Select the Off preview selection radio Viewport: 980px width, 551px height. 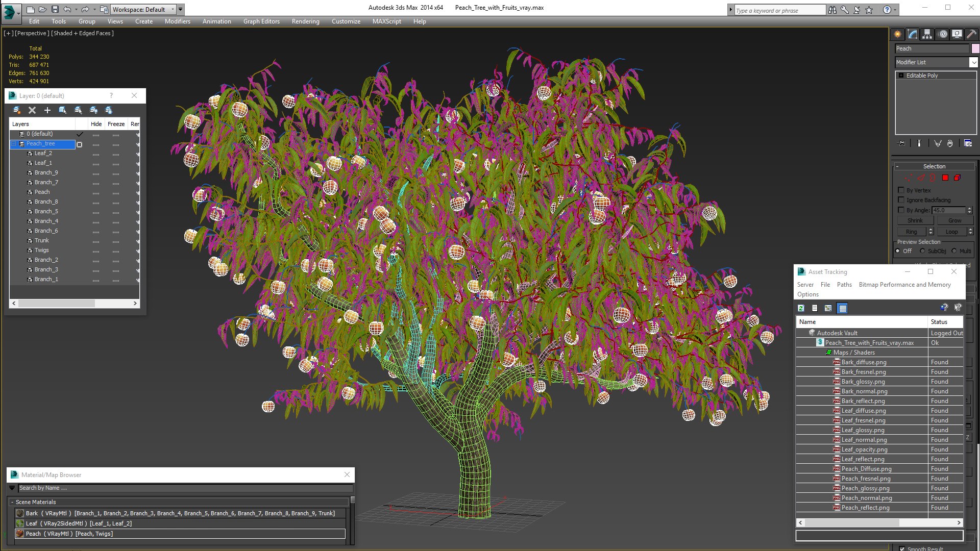[898, 251]
